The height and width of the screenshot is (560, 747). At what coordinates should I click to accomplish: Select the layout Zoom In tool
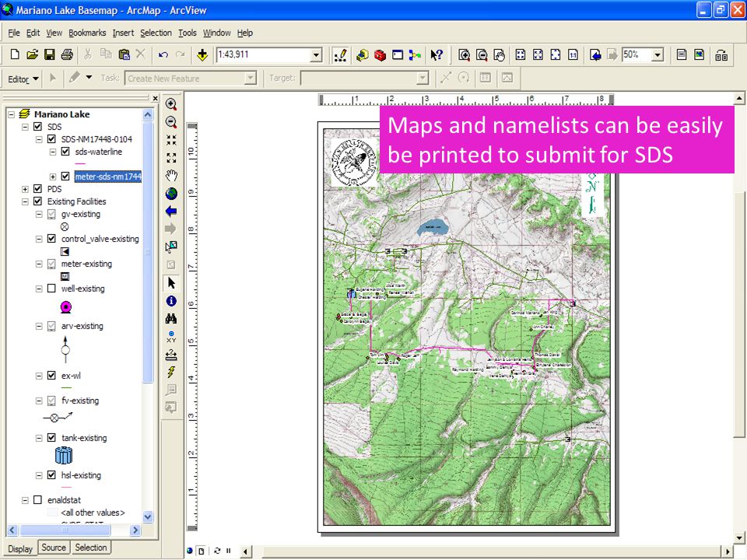click(x=464, y=54)
